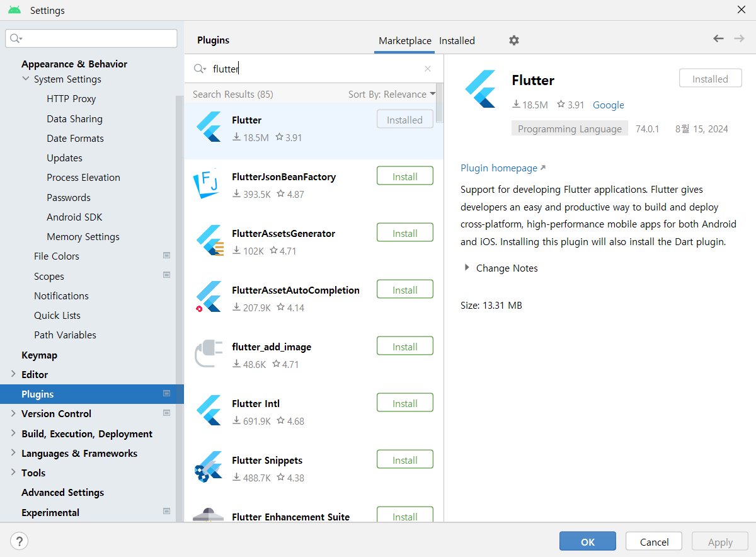Select Keymap in settings tree
756x557 pixels.
coord(39,355)
